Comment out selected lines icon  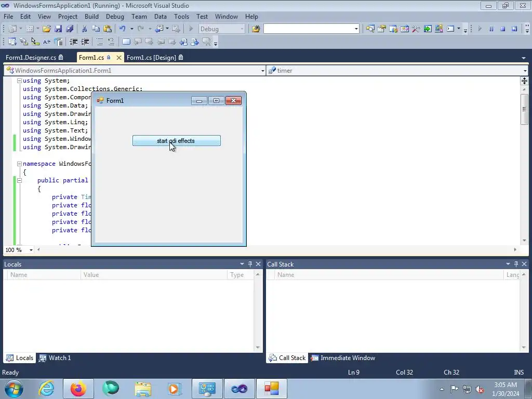[x=99, y=42]
